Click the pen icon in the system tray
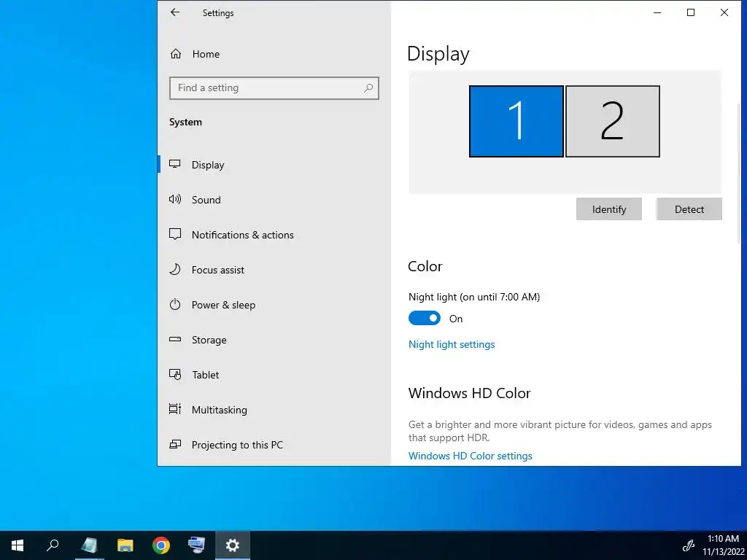Image resolution: width=747 pixels, height=560 pixels. click(689, 545)
